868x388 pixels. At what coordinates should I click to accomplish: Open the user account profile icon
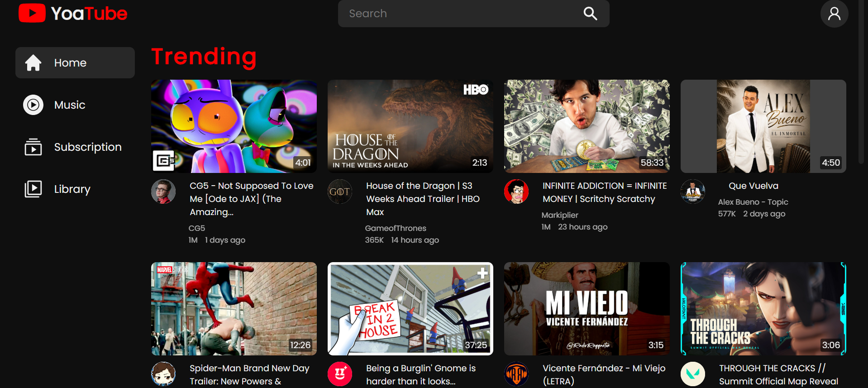pos(834,14)
